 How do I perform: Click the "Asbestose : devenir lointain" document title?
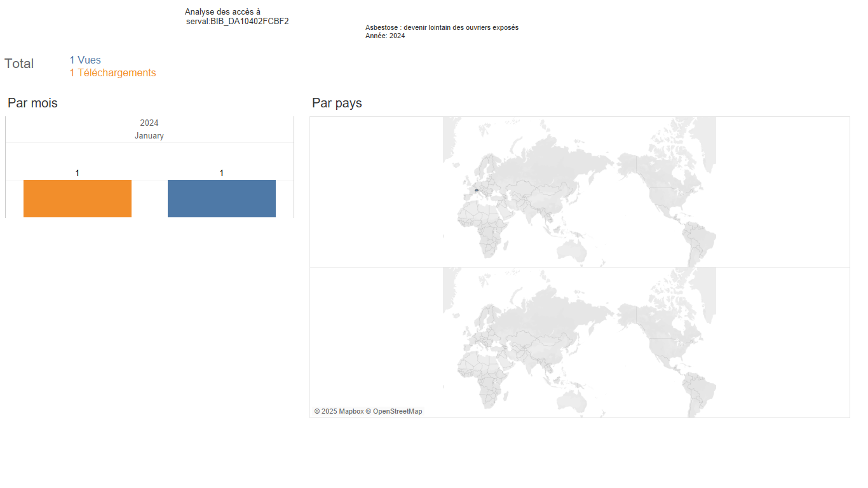[x=442, y=28]
